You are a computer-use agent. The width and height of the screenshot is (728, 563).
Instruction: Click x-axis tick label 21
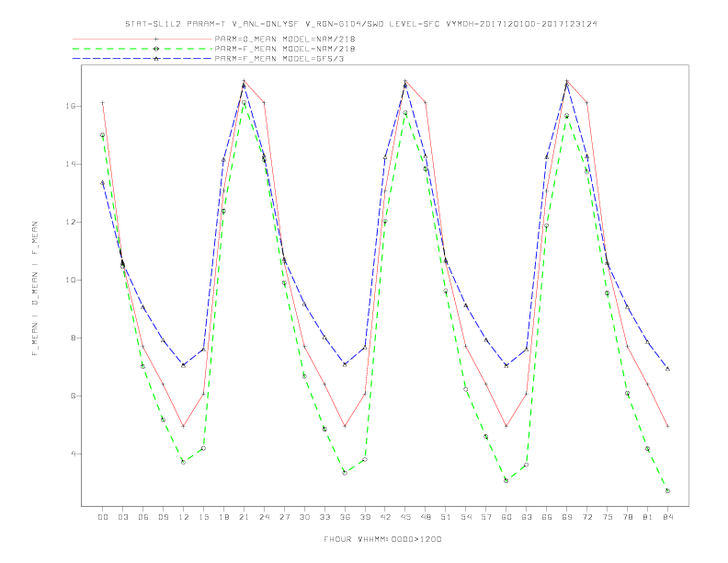pyautogui.click(x=244, y=517)
